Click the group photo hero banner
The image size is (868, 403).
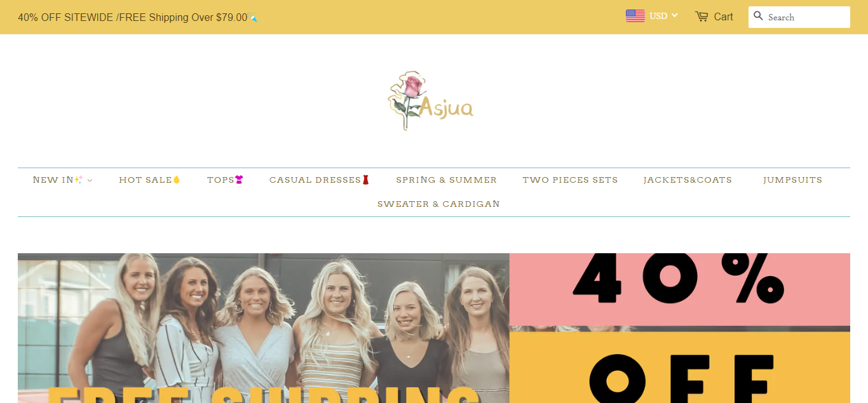pos(263,328)
